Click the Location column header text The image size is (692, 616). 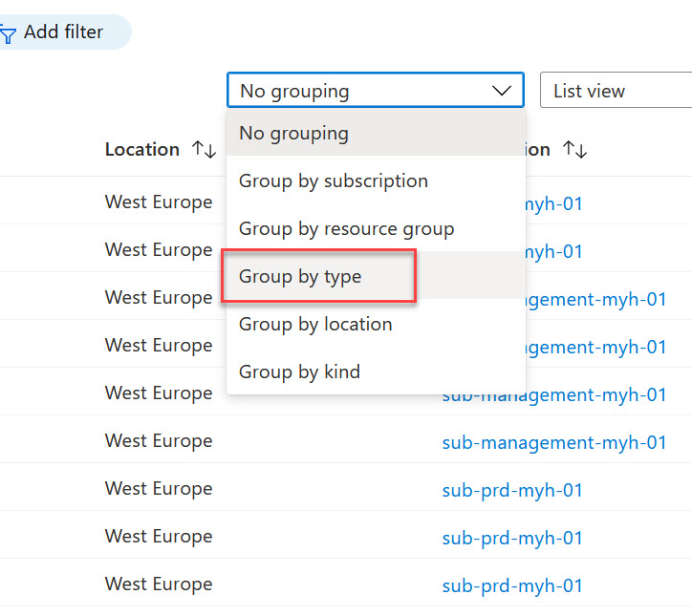pyautogui.click(x=142, y=150)
